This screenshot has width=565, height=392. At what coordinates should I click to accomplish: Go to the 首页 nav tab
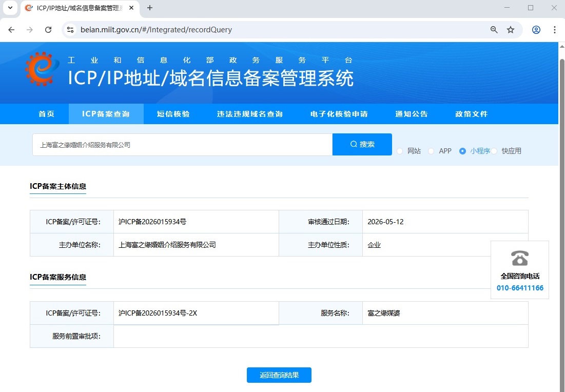tap(47, 114)
